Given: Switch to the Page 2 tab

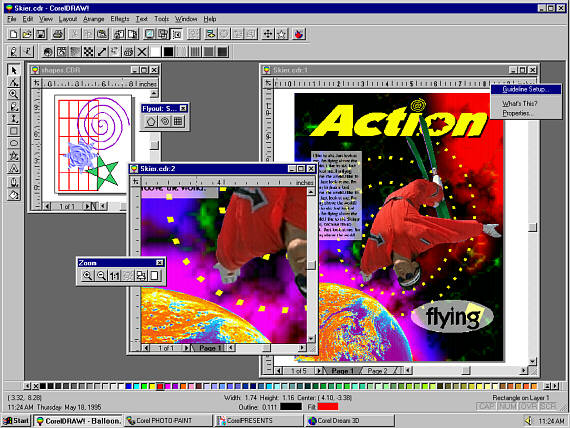Looking at the screenshot, I should 377,371.
